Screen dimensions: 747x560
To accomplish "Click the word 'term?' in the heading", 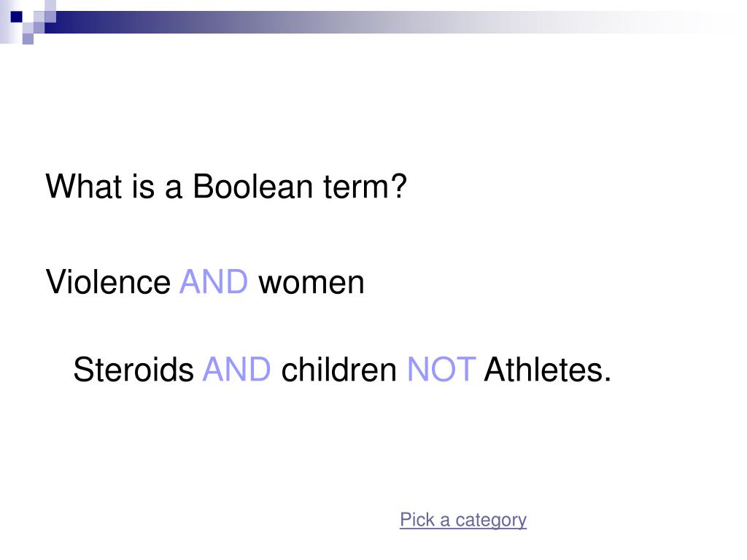I will pyautogui.click(x=365, y=186).
